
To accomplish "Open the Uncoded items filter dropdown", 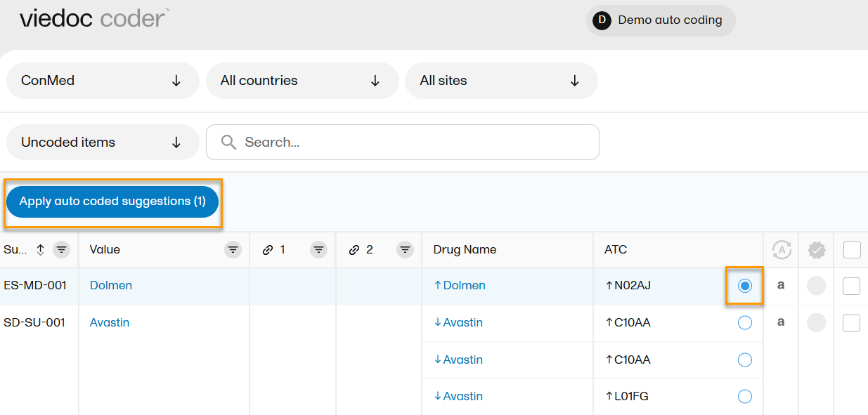I will pyautogui.click(x=103, y=143).
